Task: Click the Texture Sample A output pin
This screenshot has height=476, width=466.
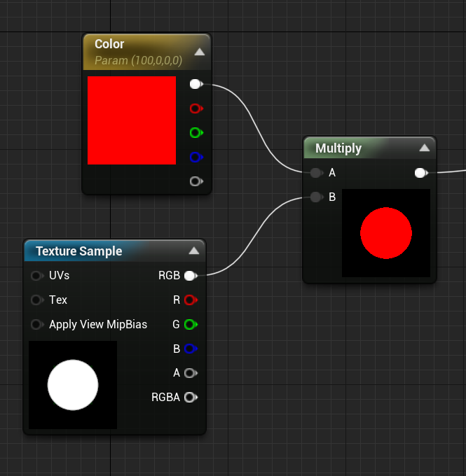Action: coord(191,373)
